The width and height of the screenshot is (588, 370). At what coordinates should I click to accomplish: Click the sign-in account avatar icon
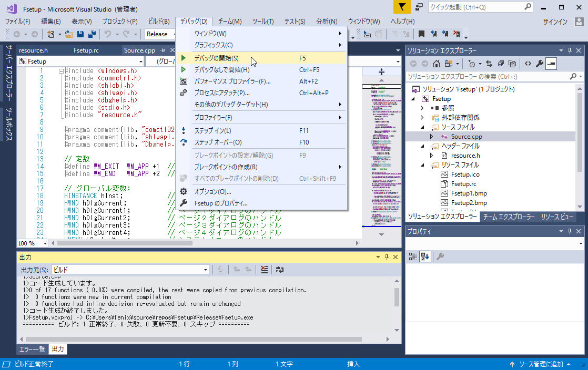(x=579, y=22)
